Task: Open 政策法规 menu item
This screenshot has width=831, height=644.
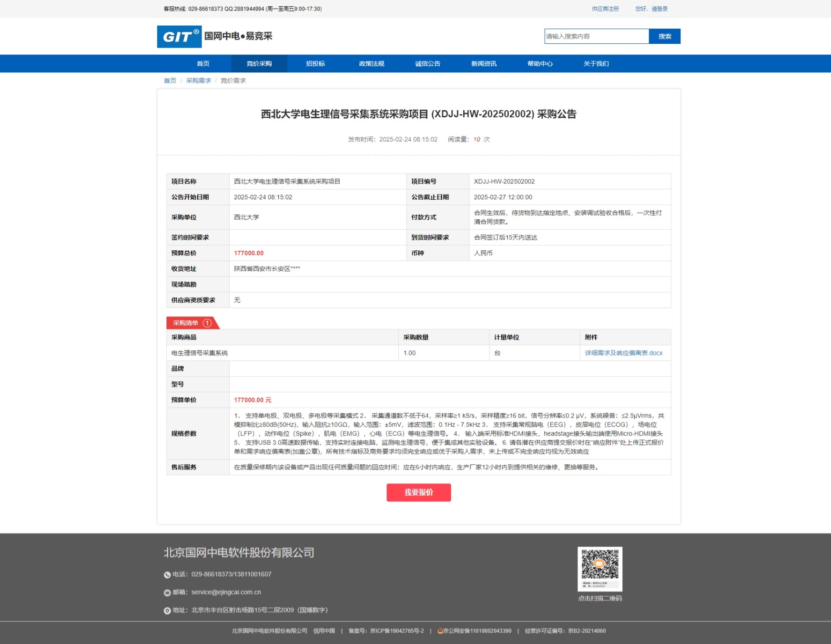Action: coord(372,64)
